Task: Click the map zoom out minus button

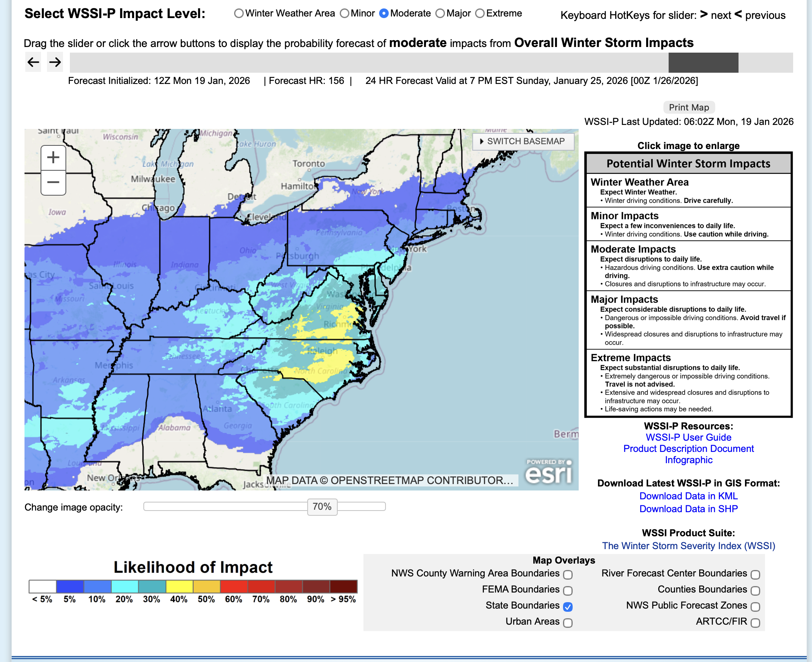Action: 53,182
